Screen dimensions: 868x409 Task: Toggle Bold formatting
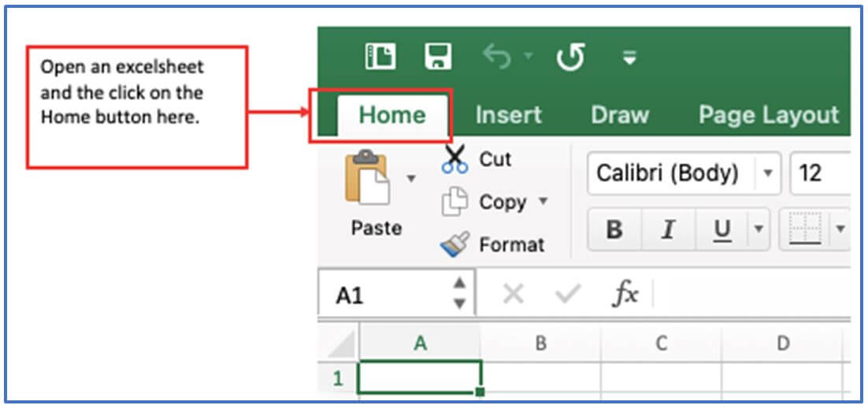tap(614, 229)
